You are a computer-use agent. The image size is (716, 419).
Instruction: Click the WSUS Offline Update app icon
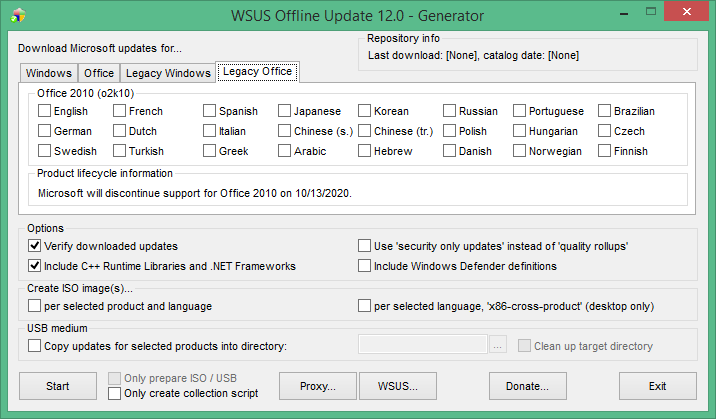(x=18, y=16)
